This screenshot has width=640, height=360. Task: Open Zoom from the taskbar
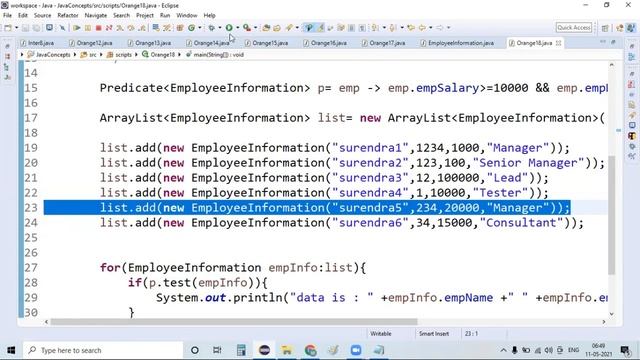pyautogui.click(x=356, y=350)
